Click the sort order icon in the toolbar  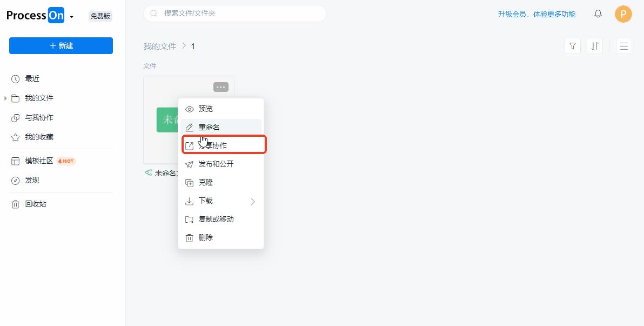click(594, 46)
